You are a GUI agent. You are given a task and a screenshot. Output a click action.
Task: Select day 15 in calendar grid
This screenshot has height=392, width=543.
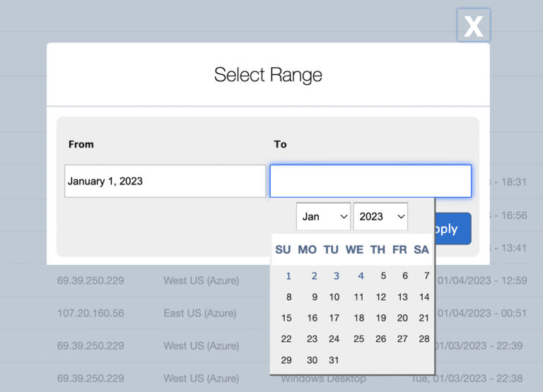(x=286, y=318)
